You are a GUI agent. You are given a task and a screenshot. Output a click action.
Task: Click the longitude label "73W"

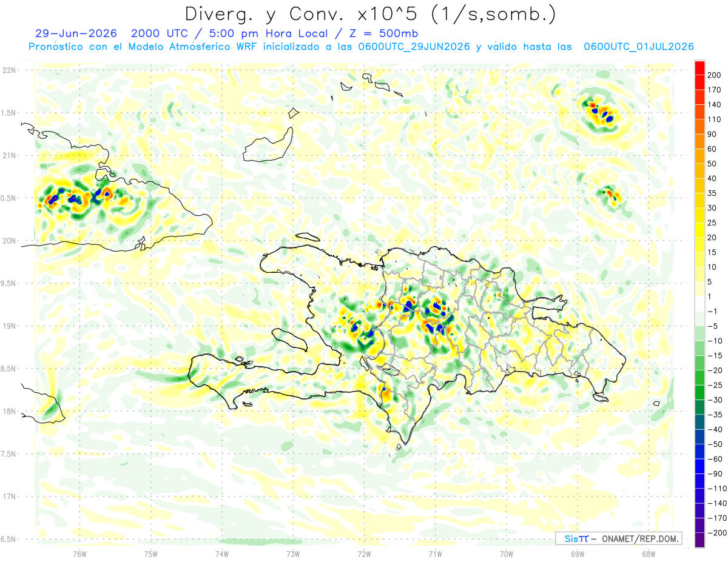click(x=292, y=554)
